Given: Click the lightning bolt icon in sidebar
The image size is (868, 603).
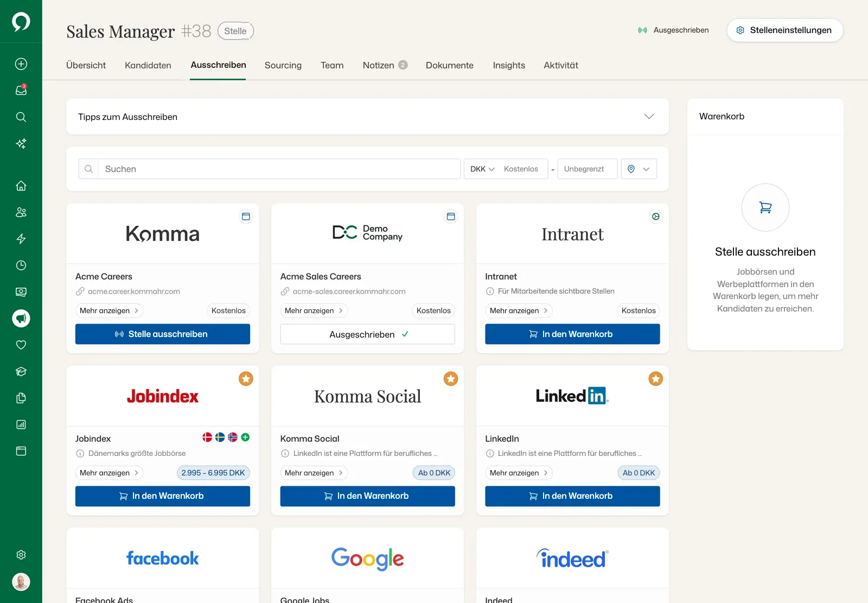Looking at the screenshot, I should tap(21, 239).
